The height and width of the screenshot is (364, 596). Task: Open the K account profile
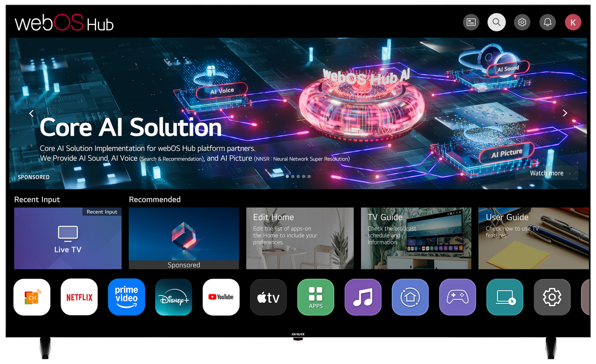tap(573, 22)
